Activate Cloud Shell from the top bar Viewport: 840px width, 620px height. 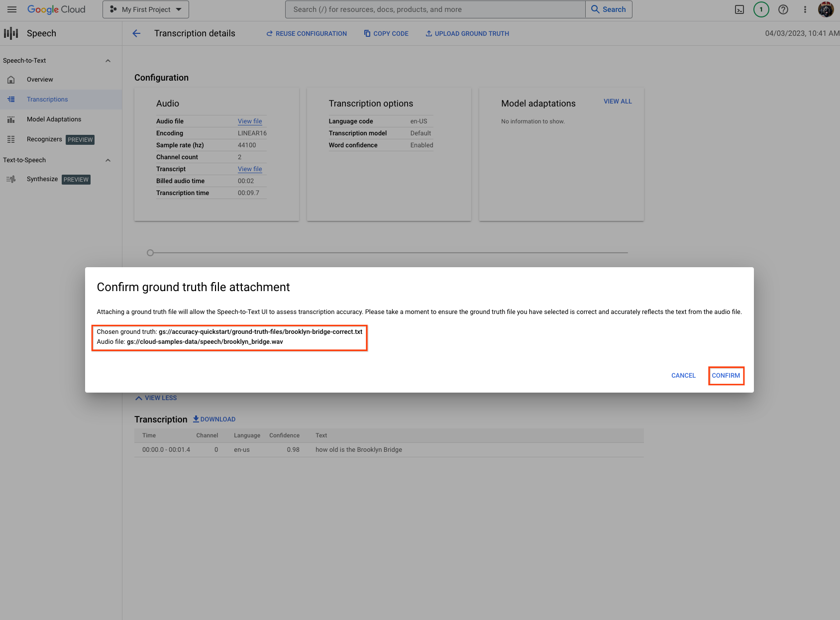coord(739,9)
